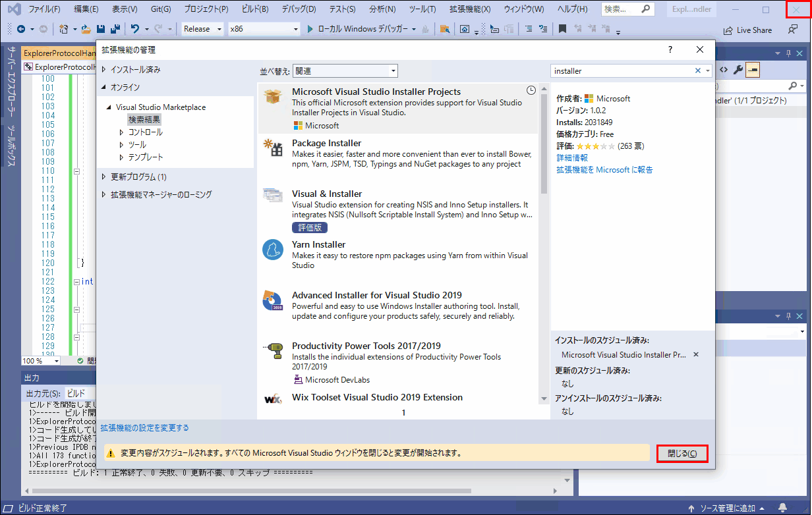Open the ファイル(F) menu
Image resolution: width=812 pixels, height=515 pixels.
coord(44,9)
